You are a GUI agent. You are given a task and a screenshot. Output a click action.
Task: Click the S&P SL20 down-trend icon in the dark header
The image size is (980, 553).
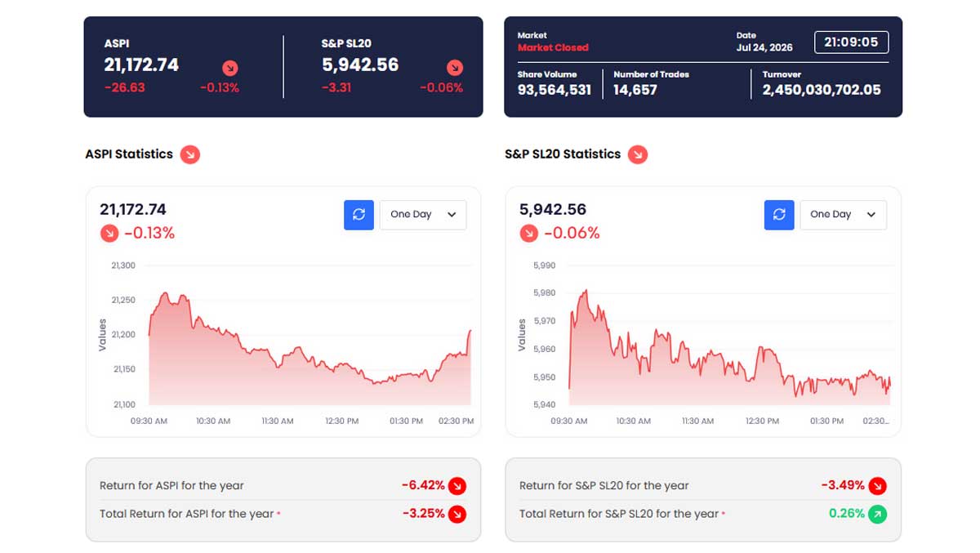pyautogui.click(x=455, y=68)
